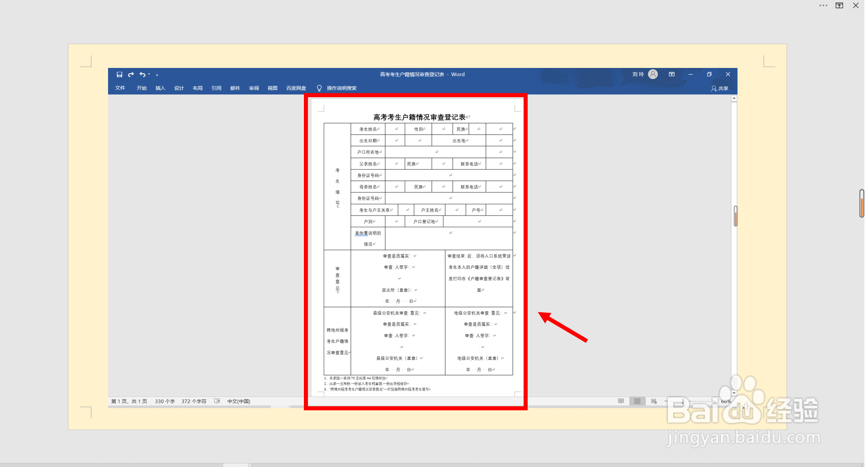Click the document title 高考考生户籍情况审查登记表
The height and width of the screenshot is (467, 868).
[419, 117]
